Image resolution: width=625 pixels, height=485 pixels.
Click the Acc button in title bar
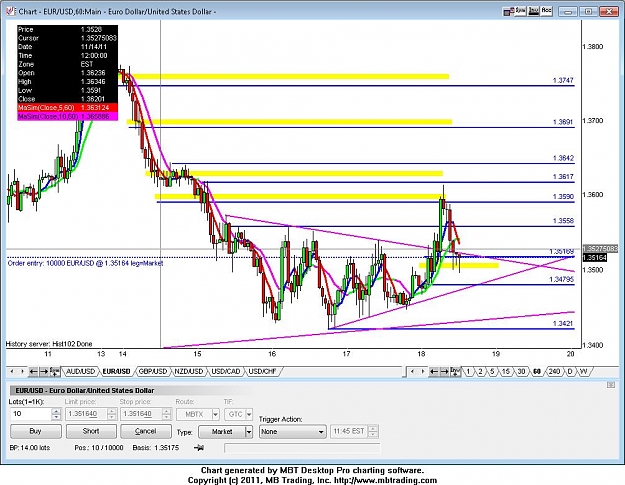(546, 11)
